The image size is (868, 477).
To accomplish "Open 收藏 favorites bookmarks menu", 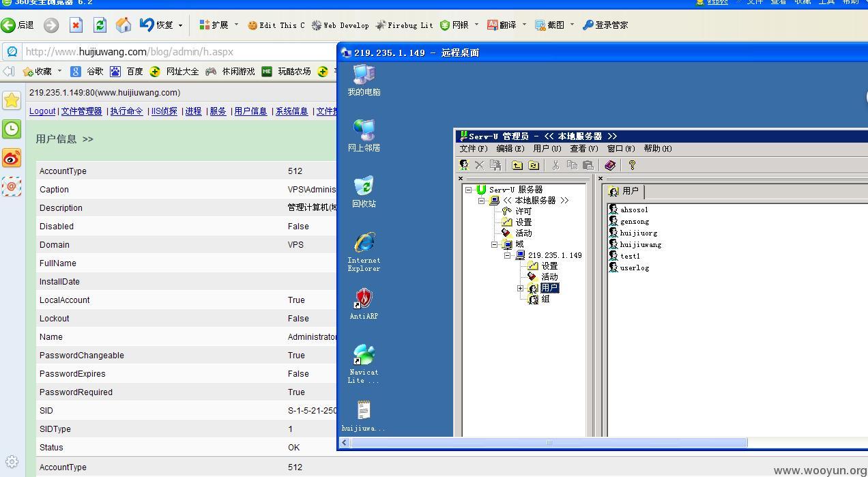I will (x=38, y=72).
